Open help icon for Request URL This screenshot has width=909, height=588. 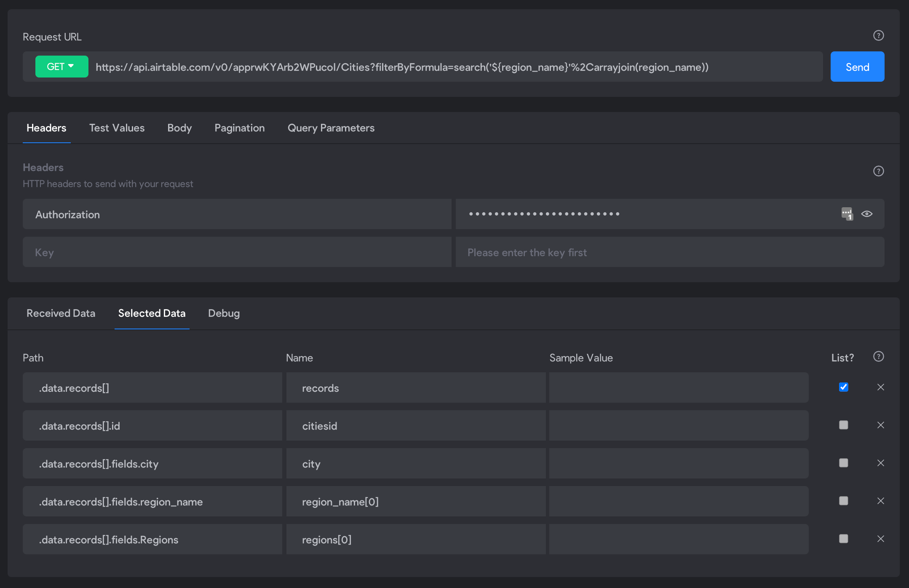878,35
